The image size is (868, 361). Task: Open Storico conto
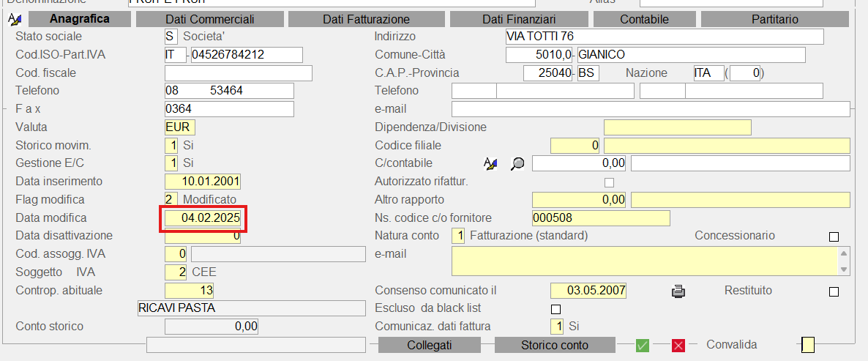(554, 345)
